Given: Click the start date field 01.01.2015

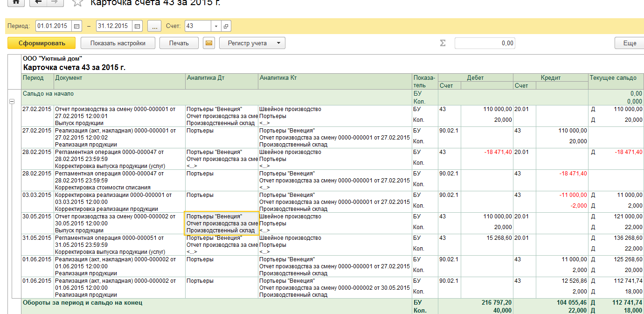Looking at the screenshot, I should 53,26.
